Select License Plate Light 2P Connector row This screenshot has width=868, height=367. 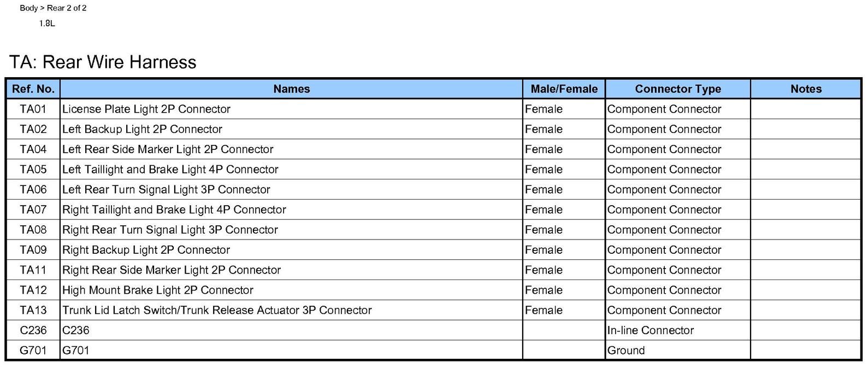(x=434, y=109)
